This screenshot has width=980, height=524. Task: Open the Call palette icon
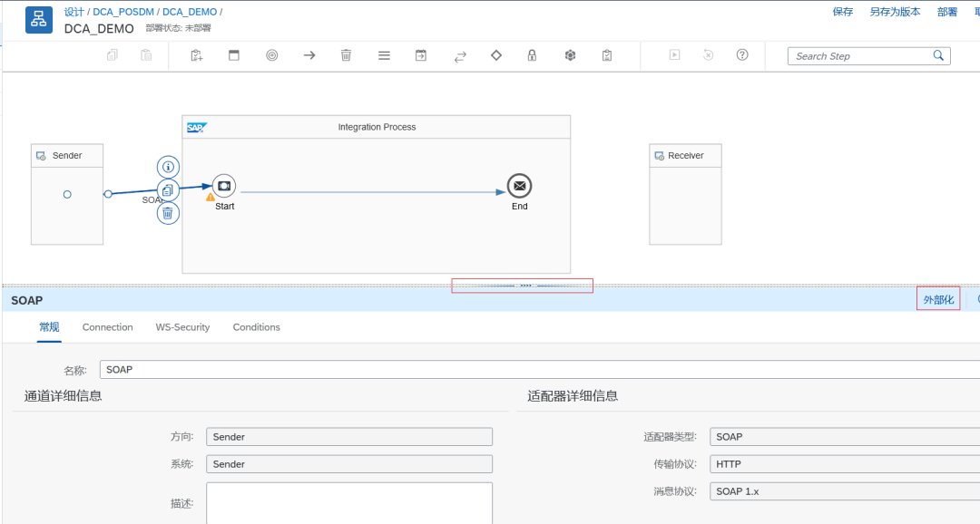pos(421,55)
